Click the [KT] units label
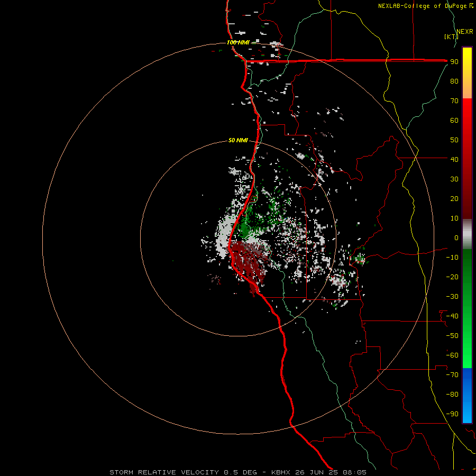Screen dimensions: 476x476 point(451,36)
